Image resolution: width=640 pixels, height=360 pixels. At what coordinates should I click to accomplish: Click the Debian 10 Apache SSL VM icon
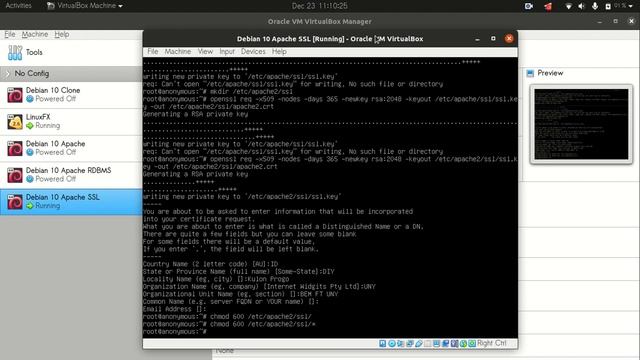[15, 202]
